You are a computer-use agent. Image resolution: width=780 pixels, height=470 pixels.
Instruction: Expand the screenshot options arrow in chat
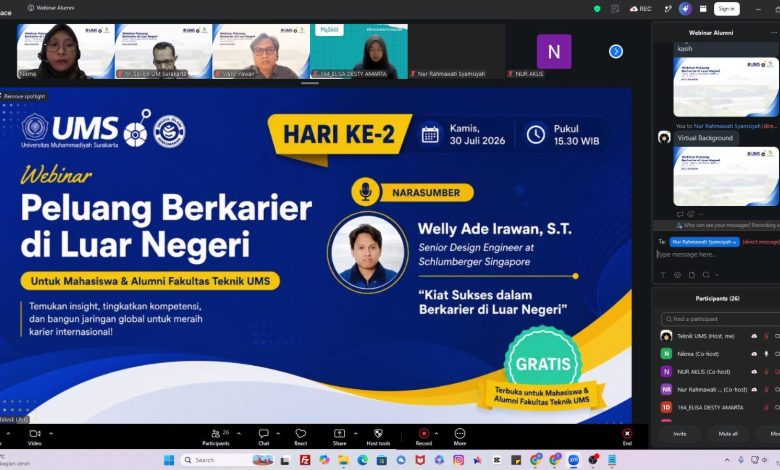click(716, 275)
